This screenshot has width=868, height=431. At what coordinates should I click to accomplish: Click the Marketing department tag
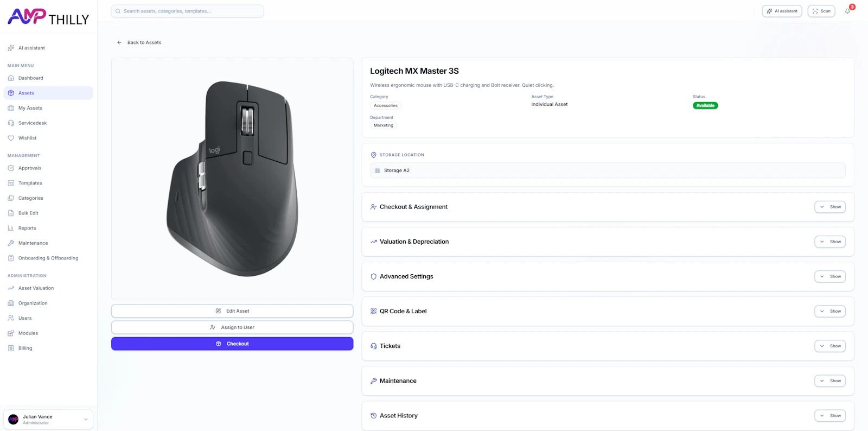click(x=384, y=125)
